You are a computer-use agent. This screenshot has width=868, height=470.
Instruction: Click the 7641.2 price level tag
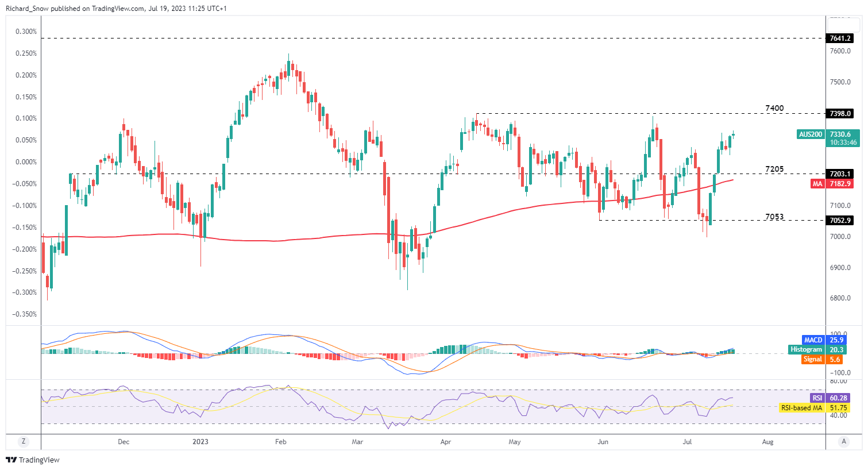pyautogui.click(x=840, y=38)
